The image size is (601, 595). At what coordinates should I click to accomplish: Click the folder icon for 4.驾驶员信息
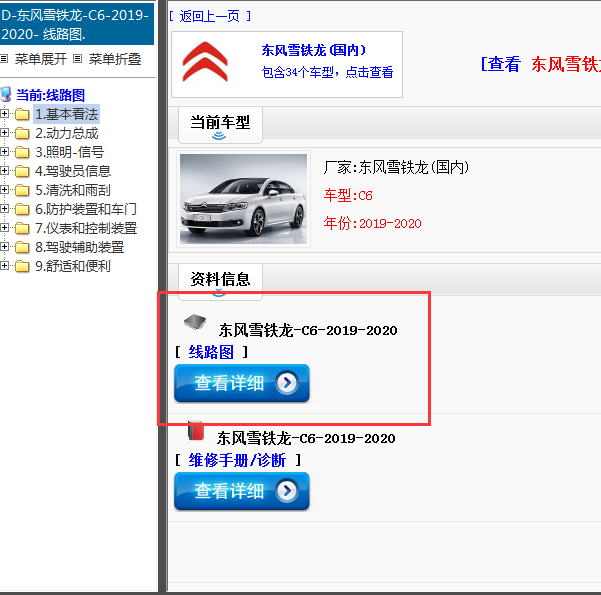click(22, 171)
